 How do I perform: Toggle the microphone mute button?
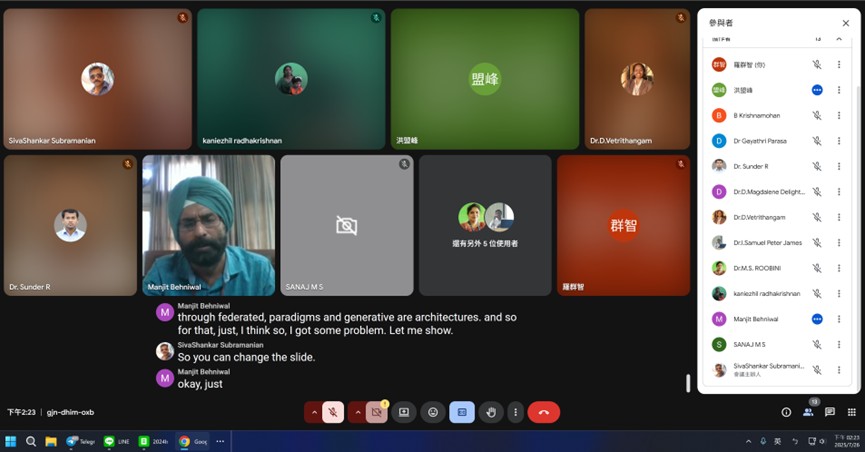coord(333,412)
